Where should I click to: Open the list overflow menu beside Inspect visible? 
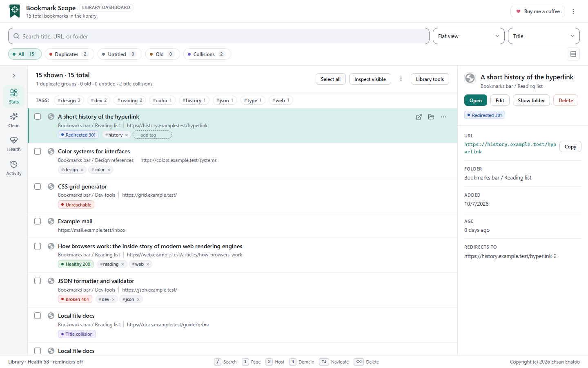pyautogui.click(x=401, y=79)
